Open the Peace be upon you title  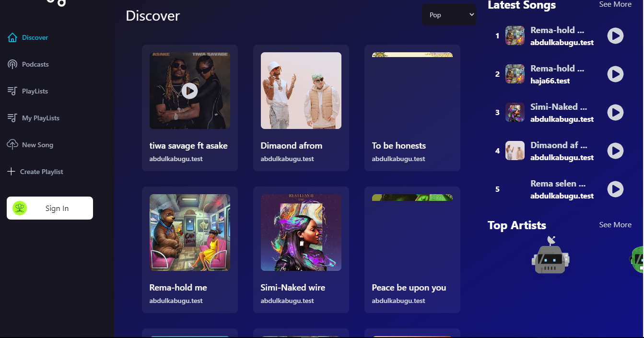pyautogui.click(x=409, y=288)
